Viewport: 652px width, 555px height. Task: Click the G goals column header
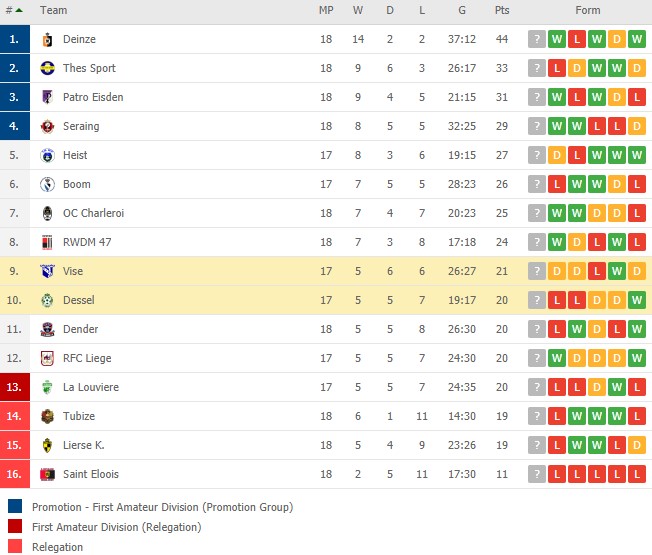tap(462, 10)
